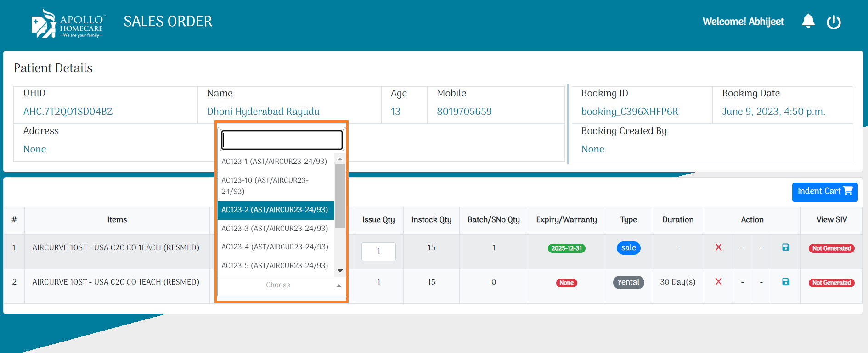Click the power logout icon
Viewport: 868px width, 353px height.
(x=833, y=22)
